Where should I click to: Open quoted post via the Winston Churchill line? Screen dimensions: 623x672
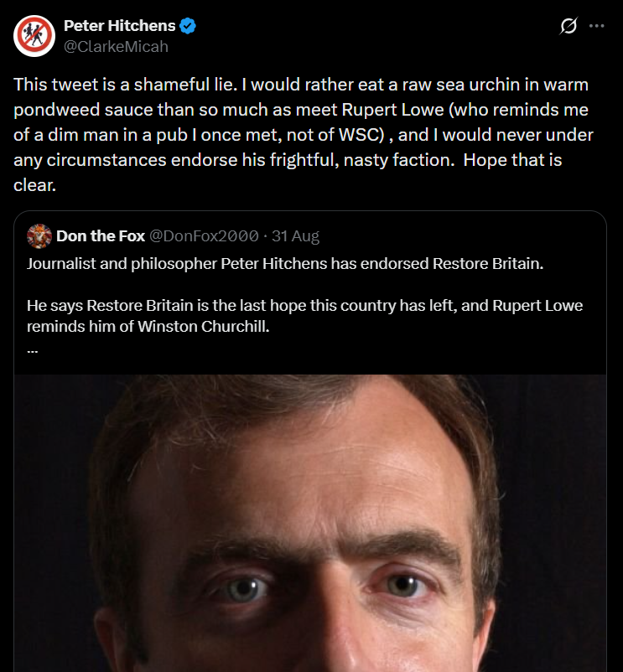click(x=148, y=327)
